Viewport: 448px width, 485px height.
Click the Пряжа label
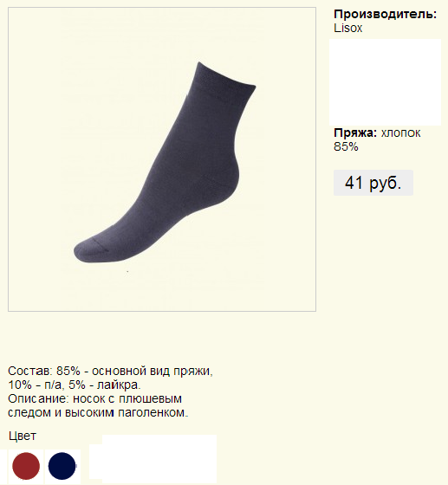coord(355,133)
